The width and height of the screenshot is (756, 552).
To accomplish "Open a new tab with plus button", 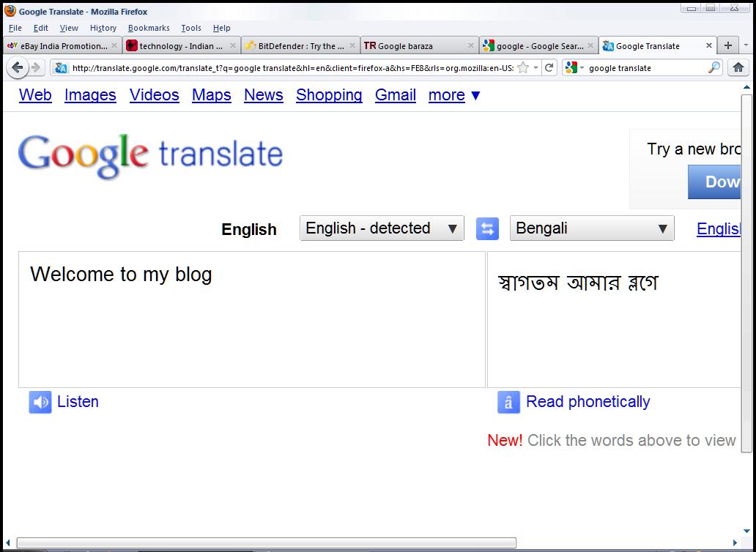I will coord(727,45).
